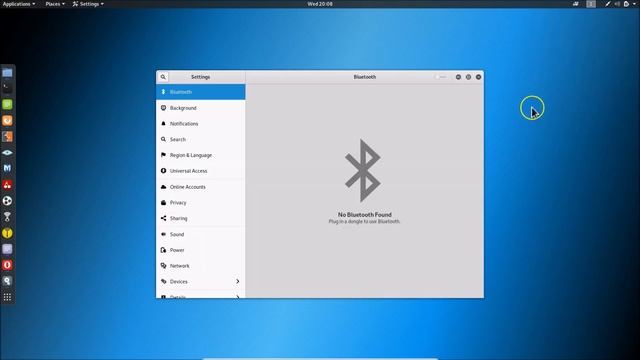Open the Applications menu in top bar
This screenshot has width=640, height=360.
point(19,4)
